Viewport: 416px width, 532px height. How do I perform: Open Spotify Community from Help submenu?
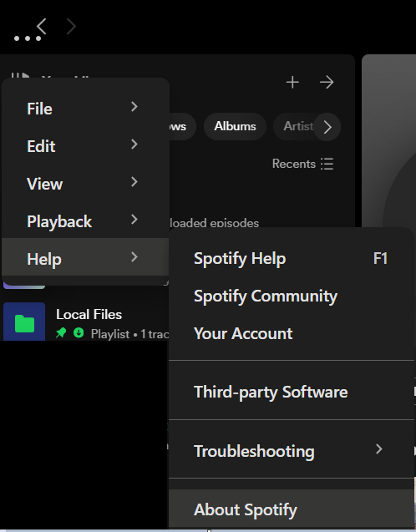[292, 296]
